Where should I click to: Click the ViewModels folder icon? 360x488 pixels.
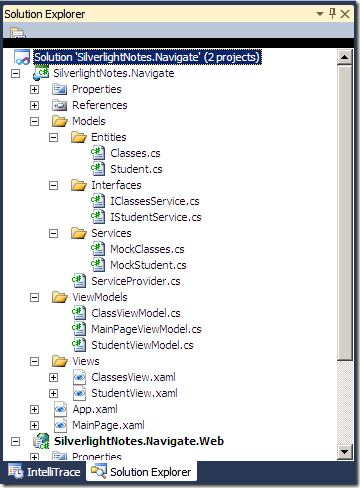click(x=60, y=297)
